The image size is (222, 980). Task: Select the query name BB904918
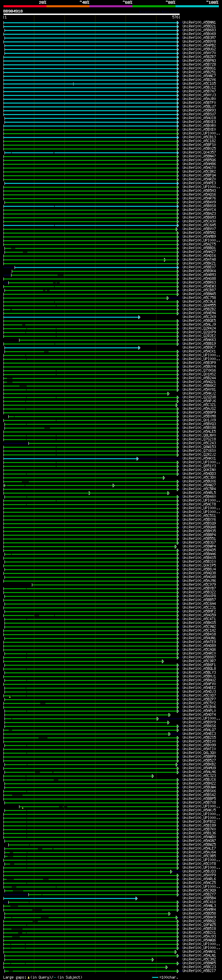pyautogui.click(x=13, y=11)
